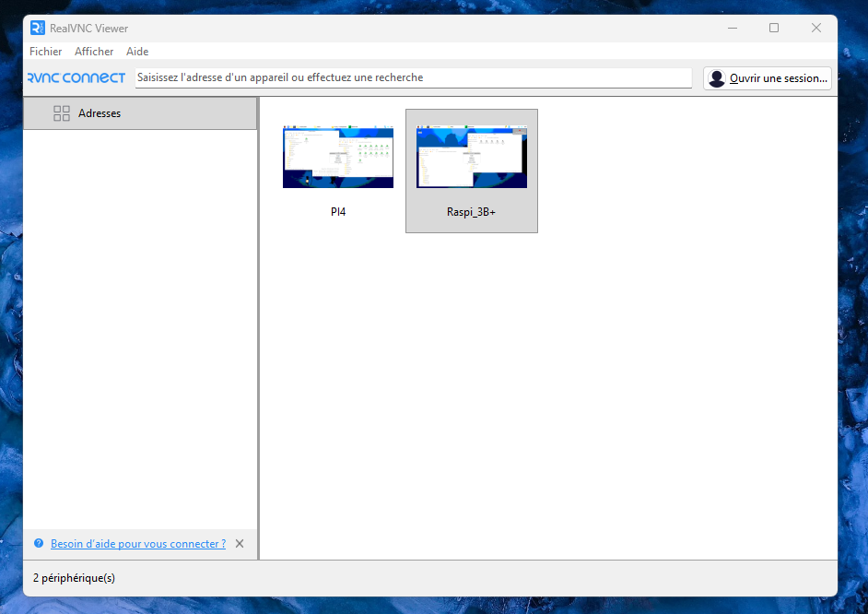The image size is (868, 614).
Task: Click the RVNC Connect logo
Action: [x=76, y=78]
